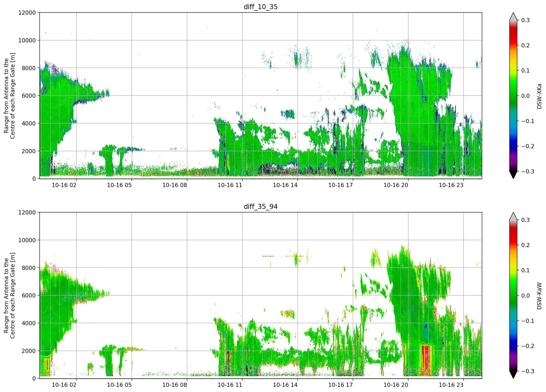Screen dimensions: 546x392
Task: Click the −0.2 tick on the DSW-XKa colorbar
Action: 528,146
